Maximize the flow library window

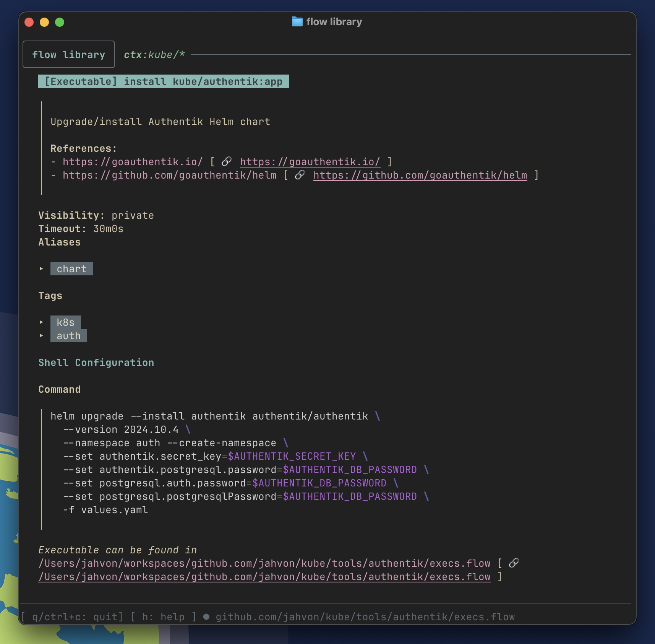point(60,22)
